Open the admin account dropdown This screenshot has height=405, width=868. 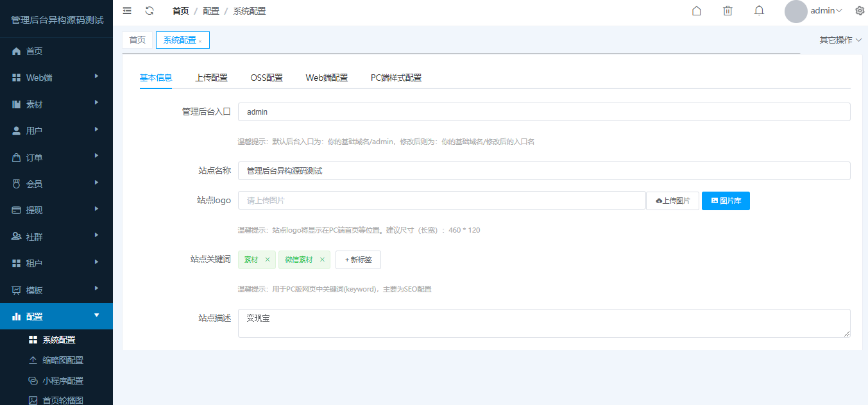pos(823,10)
